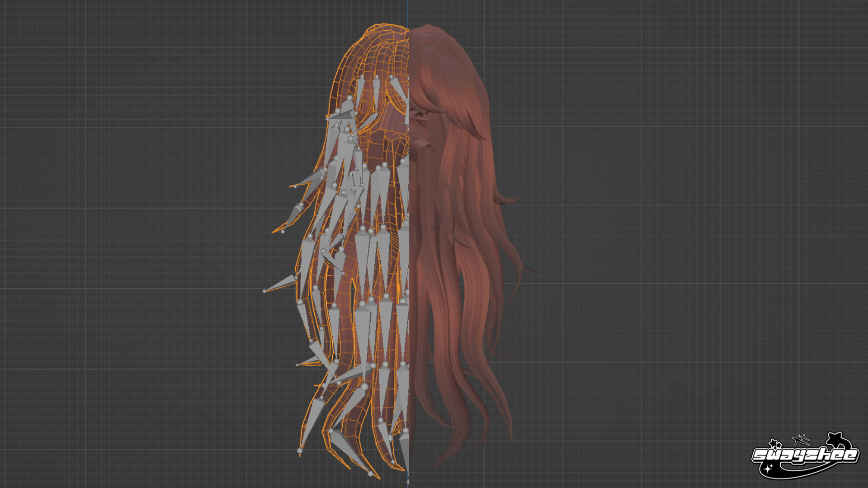
Task: Select the bone sticking out farthest left
Action: (x=279, y=283)
